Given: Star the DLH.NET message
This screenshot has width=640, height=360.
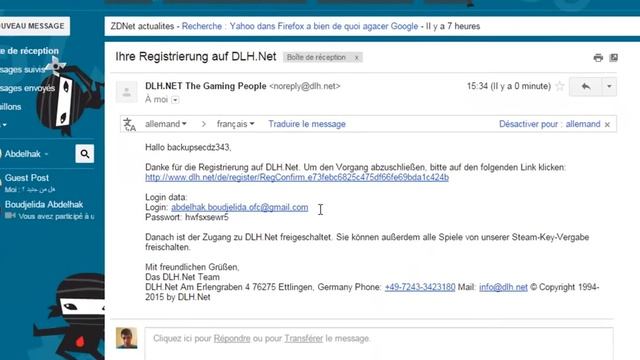Looking at the screenshot, I should pos(560,86).
